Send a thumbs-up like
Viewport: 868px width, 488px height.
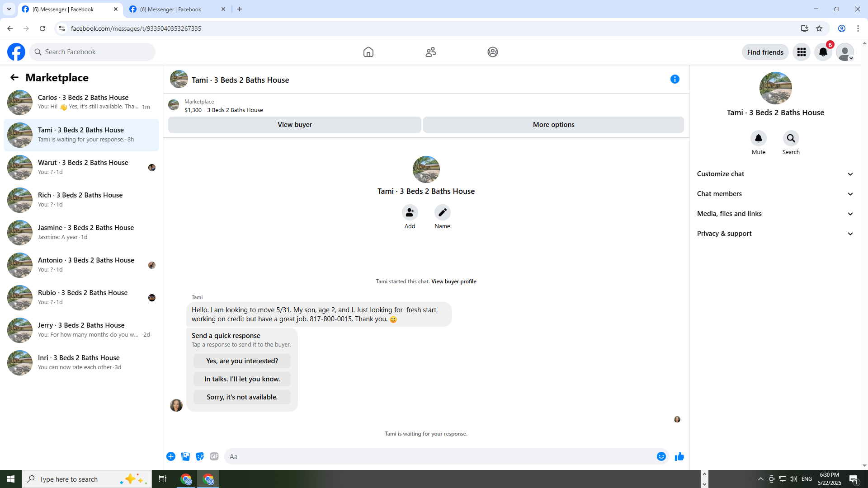tap(679, 456)
